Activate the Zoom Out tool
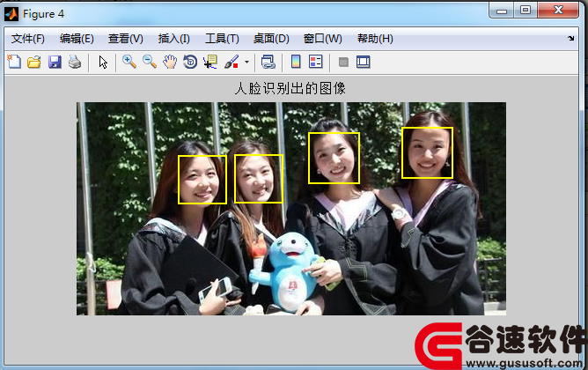Image resolution: width=588 pixels, height=370 pixels. (x=150, y=62)
